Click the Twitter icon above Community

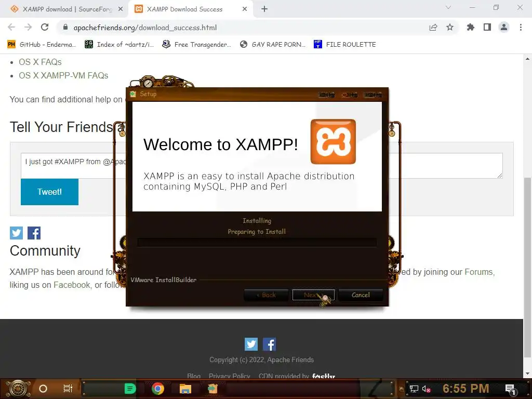[16, 233]
